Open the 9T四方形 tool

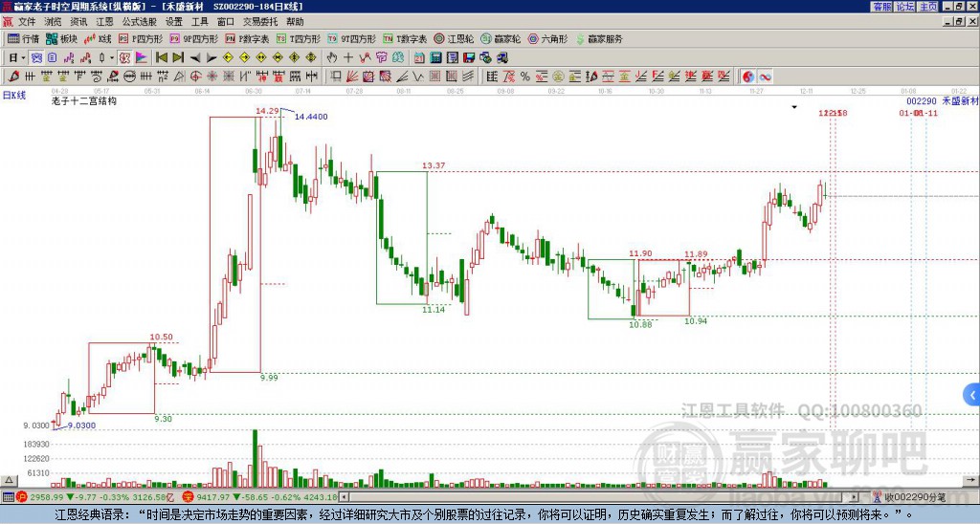tap(352, 38)
